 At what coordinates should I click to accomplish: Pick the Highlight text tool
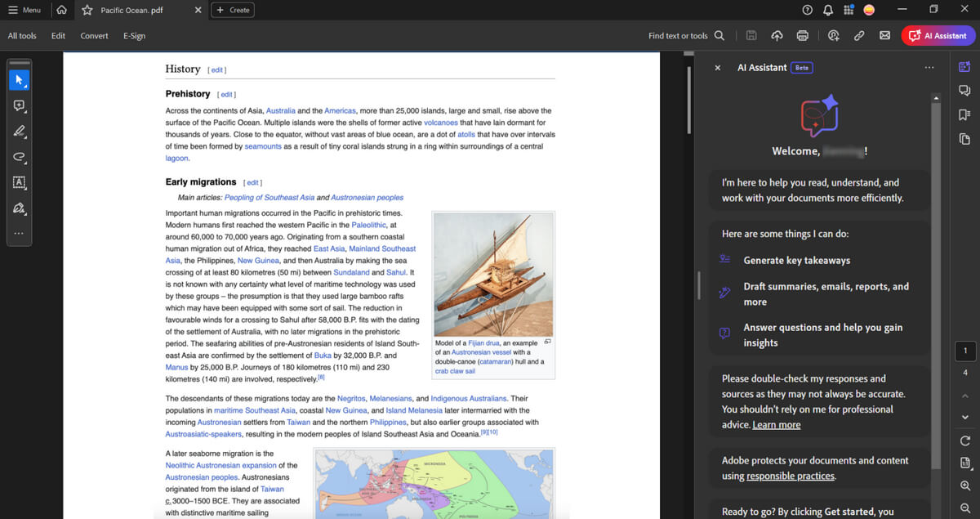click(20, 131)
